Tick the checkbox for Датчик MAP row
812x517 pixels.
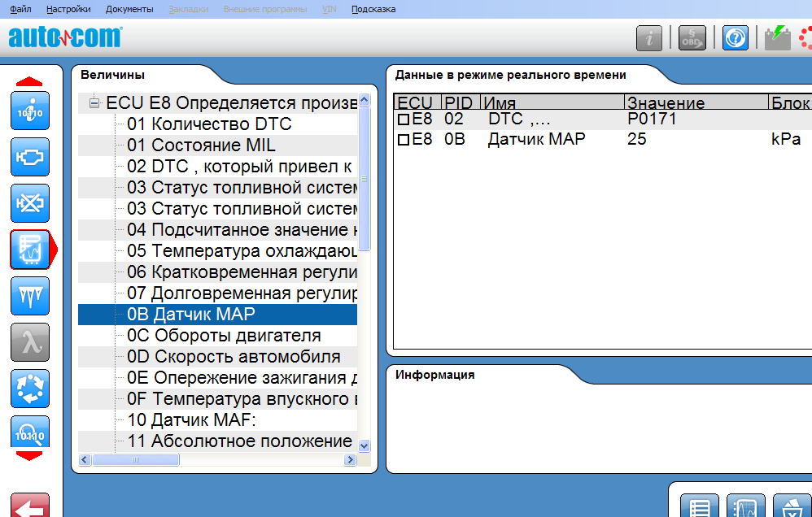tap(403, 140)
